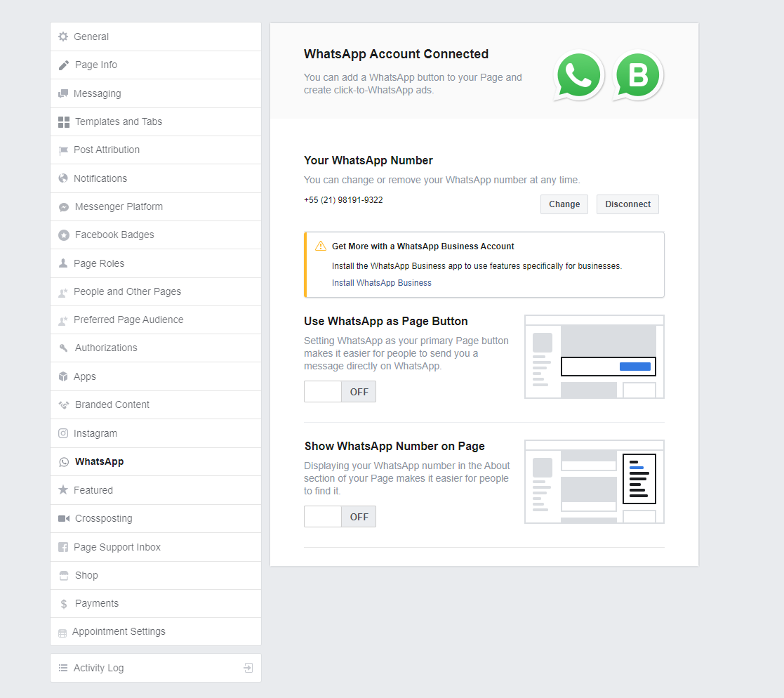This screenshot has height=698, width=784.
Task: Click the Crossposting video camera icon
Action: [x=64, y=518]
